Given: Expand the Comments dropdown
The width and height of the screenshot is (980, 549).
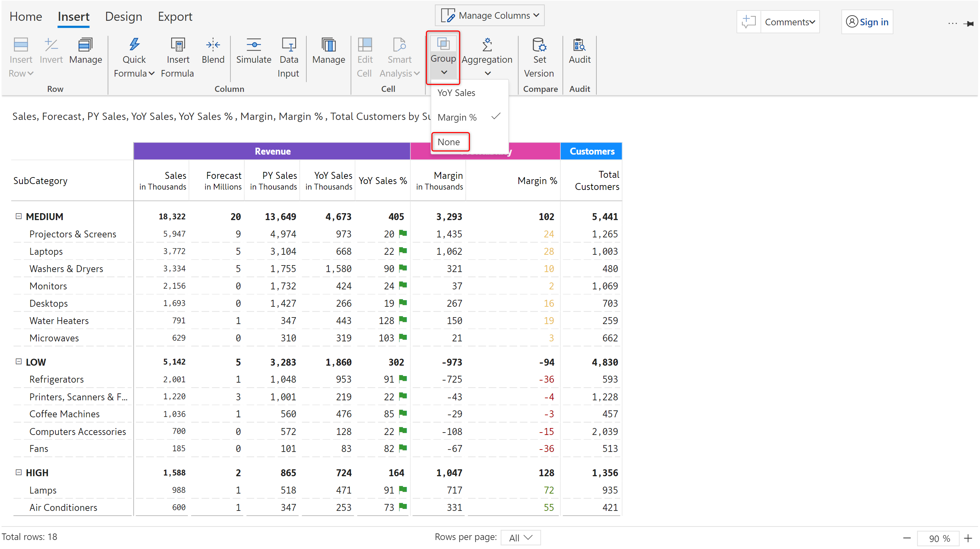Looking at the screenshot, I should coord(789,22).
